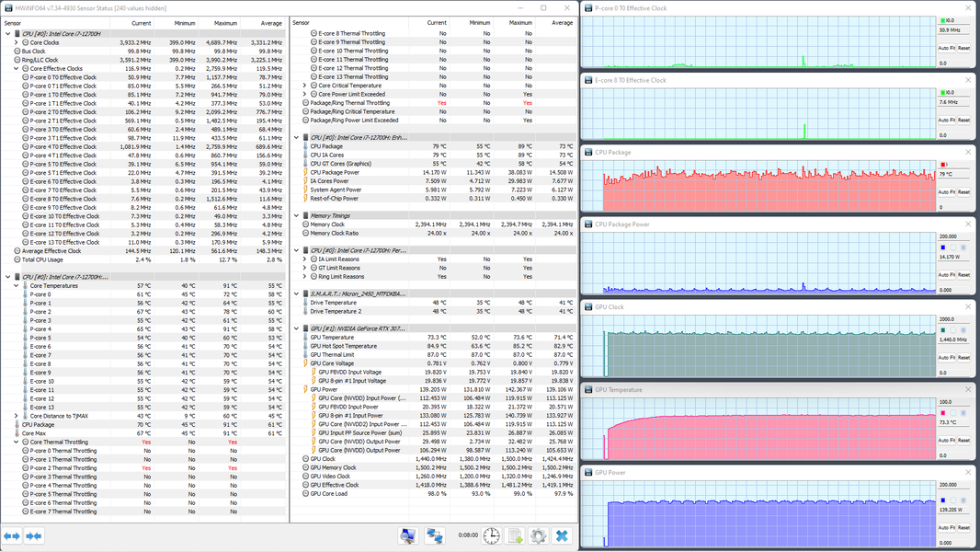The height and width of the screenshot is (552, 980).
Task: Click the Maximum column header
Action: tap(225, 23)
